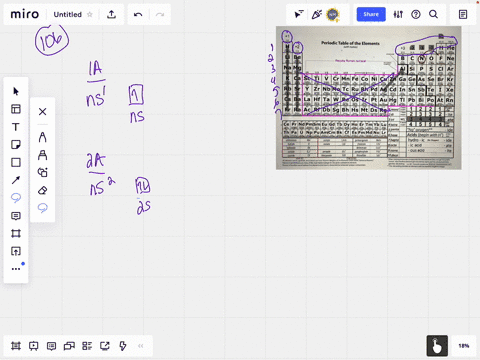Open the reactions celebration icon

click(x=316, y=14)
